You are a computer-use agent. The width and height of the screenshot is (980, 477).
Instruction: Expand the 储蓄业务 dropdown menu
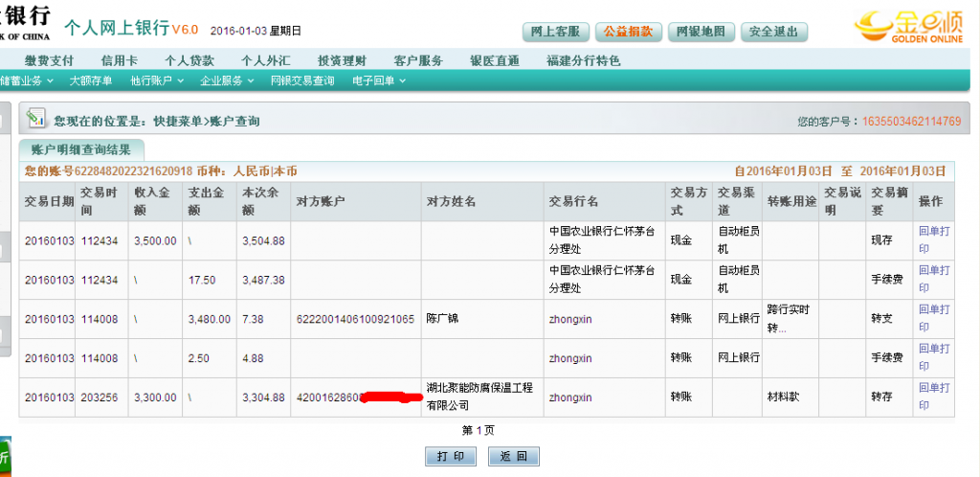[27, 81]
